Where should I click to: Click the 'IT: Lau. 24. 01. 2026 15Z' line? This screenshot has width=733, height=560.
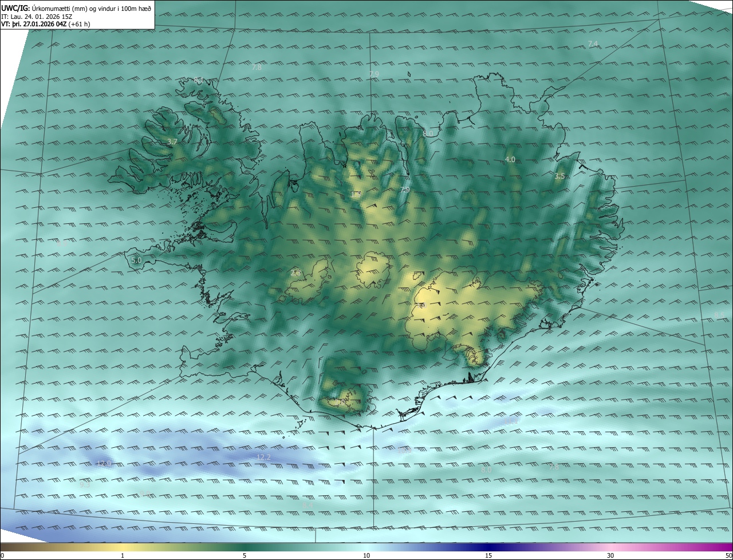click(x=37, y=16)
